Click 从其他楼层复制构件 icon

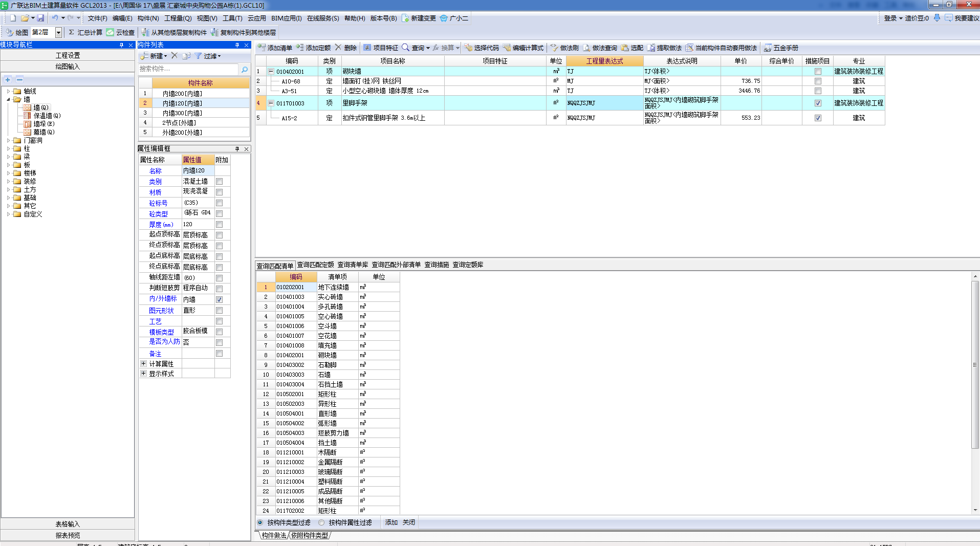(145, 32)
